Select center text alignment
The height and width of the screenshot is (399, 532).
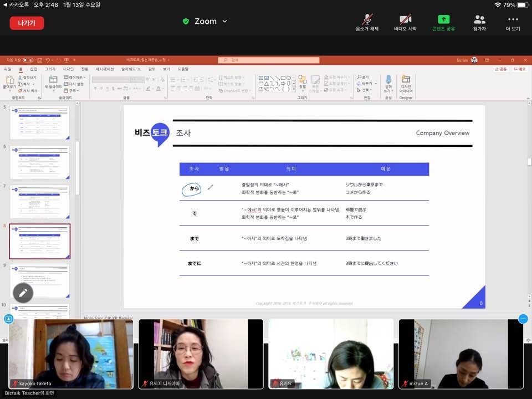coord(179,89)
